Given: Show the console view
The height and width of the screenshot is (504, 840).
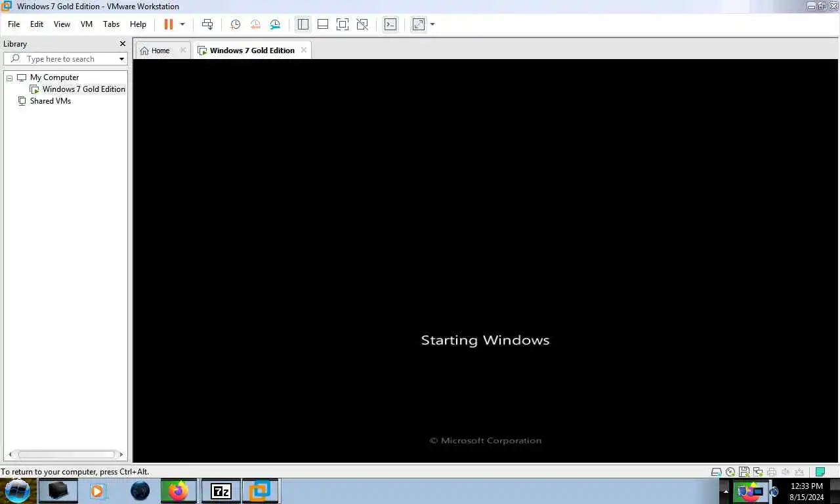Looking at the screenshot, I should tap(390, 24).
